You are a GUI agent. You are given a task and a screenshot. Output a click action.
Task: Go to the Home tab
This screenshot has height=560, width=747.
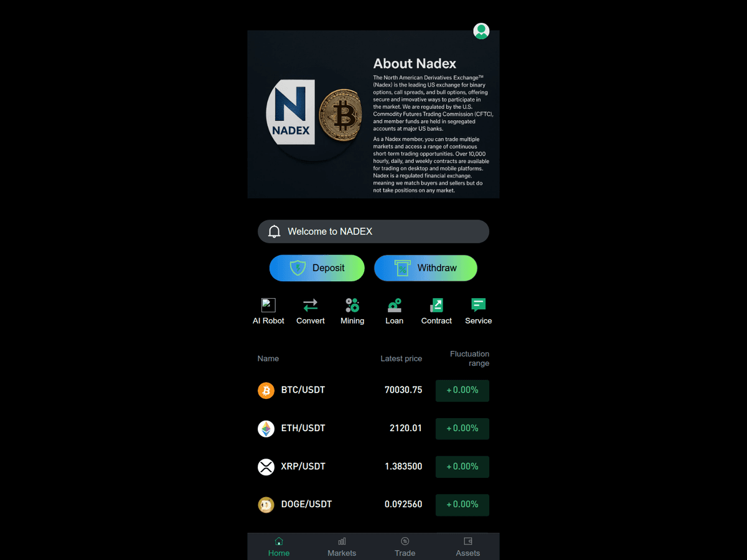279,547
